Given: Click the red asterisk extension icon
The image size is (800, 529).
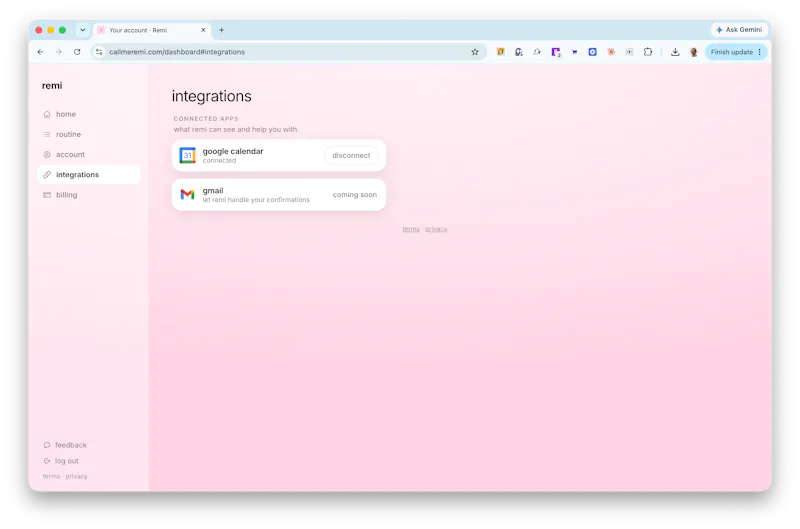Looking at the screenshot, I should click(611, 52).
